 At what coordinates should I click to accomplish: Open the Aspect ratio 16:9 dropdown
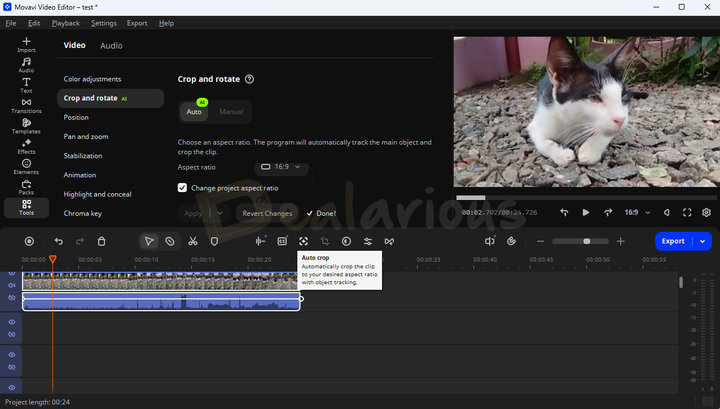click(281, 167)
